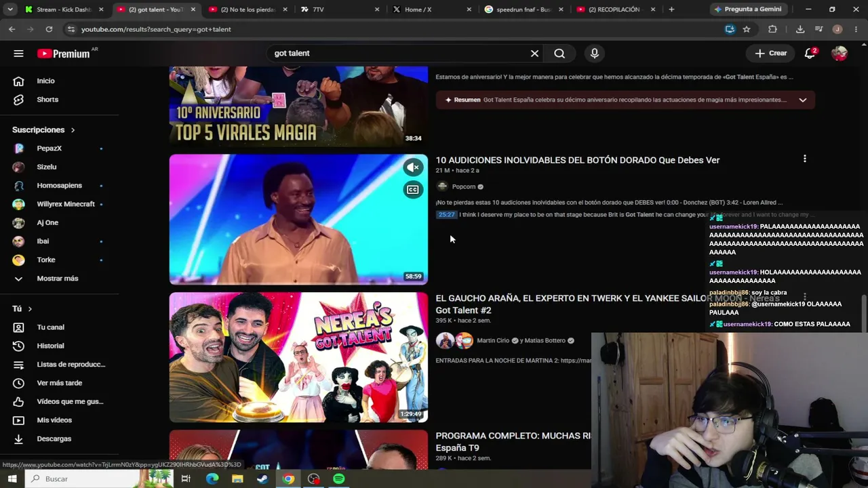The image size is (868, 488).
Task: Expand the Suscripciones section
Action: [43, 129]
